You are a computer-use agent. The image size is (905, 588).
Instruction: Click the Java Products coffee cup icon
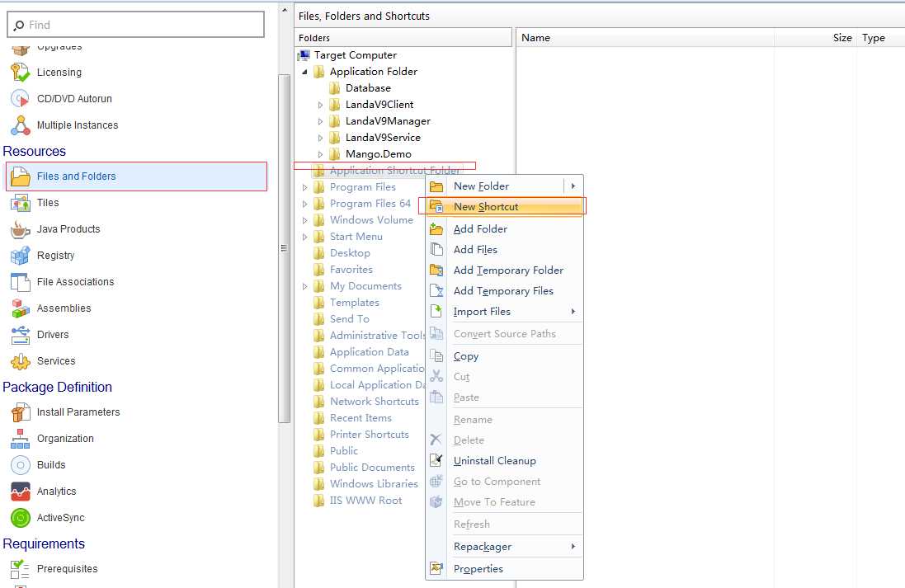[x=20, y=229]
